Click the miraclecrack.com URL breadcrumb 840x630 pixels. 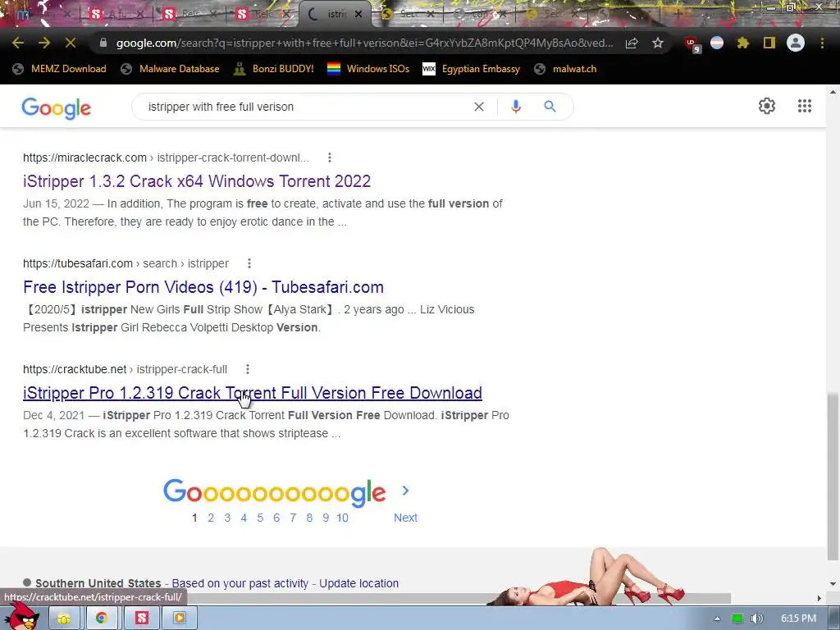tap(166, 157)
